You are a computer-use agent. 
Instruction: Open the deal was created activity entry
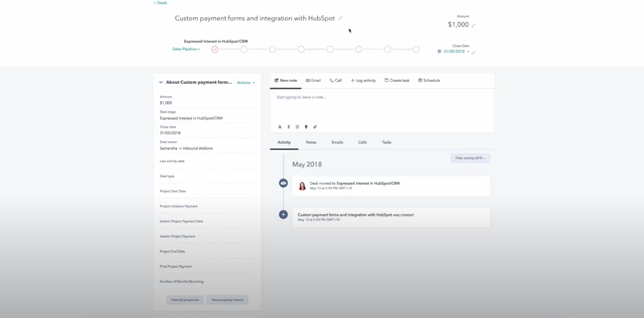click(x=391, y=217)
